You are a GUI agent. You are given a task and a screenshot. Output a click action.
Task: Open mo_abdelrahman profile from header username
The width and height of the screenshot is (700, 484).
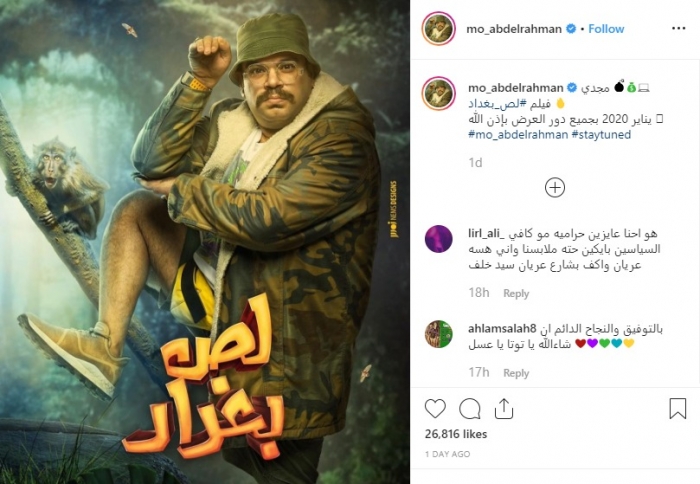[x=513, y=29]
